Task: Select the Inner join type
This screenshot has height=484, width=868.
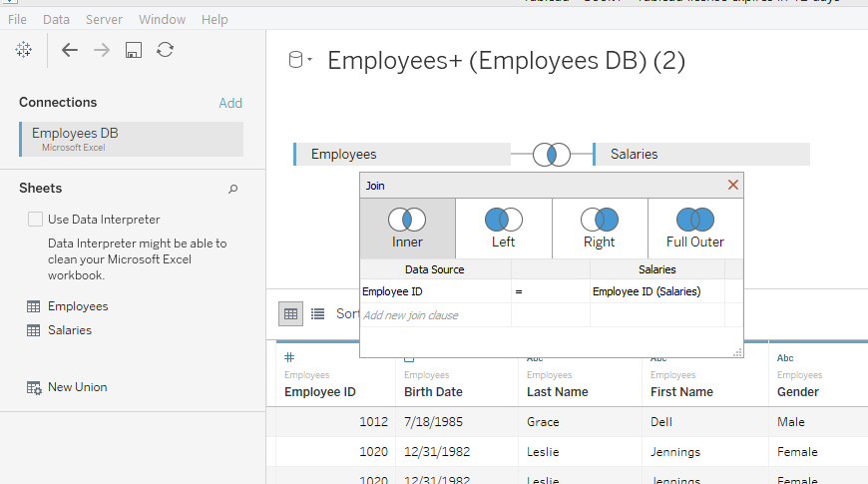Action: (407, 228)
